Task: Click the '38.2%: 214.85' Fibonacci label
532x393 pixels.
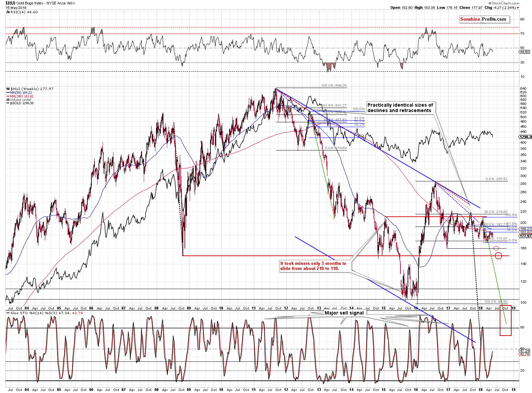Action: 495,212
